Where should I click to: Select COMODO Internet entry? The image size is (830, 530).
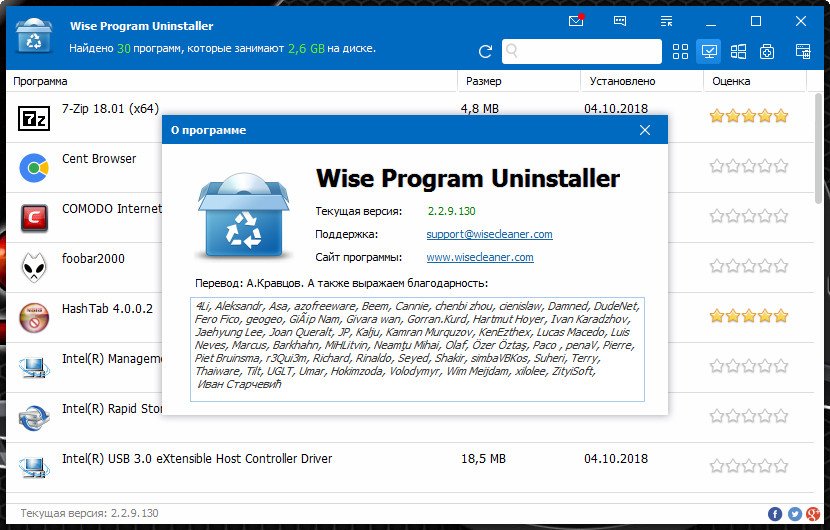[x=112, y=209]
